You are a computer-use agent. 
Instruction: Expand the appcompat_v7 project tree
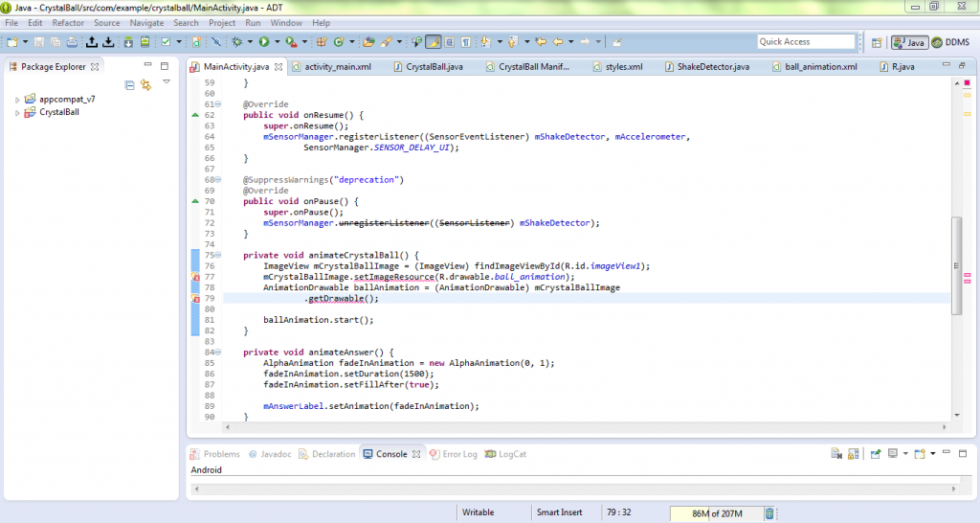click(x=17, y=100)
